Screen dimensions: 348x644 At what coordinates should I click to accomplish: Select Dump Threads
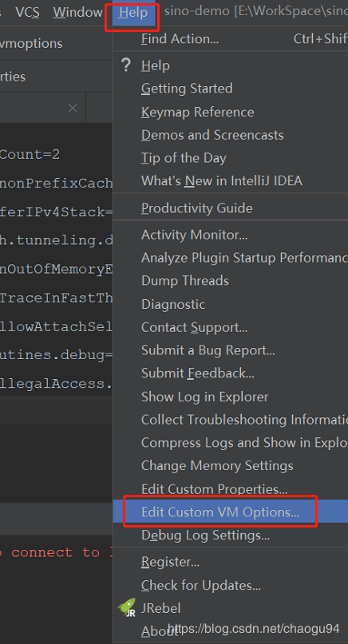[x=231, y=281]
